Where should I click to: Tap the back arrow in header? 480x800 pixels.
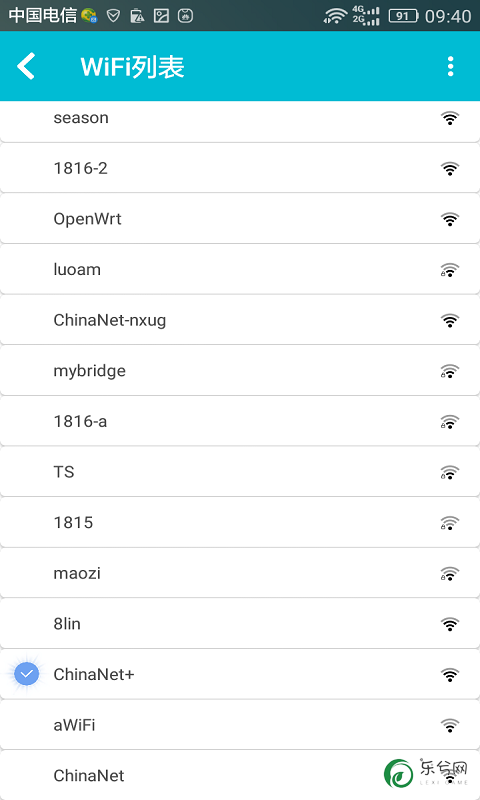26,66
